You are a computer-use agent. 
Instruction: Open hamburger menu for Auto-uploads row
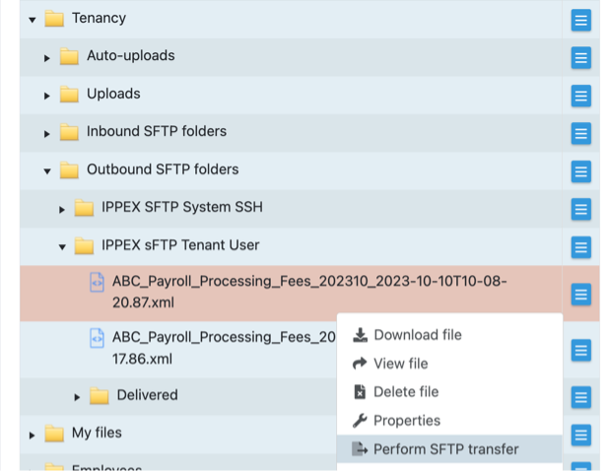581,57
